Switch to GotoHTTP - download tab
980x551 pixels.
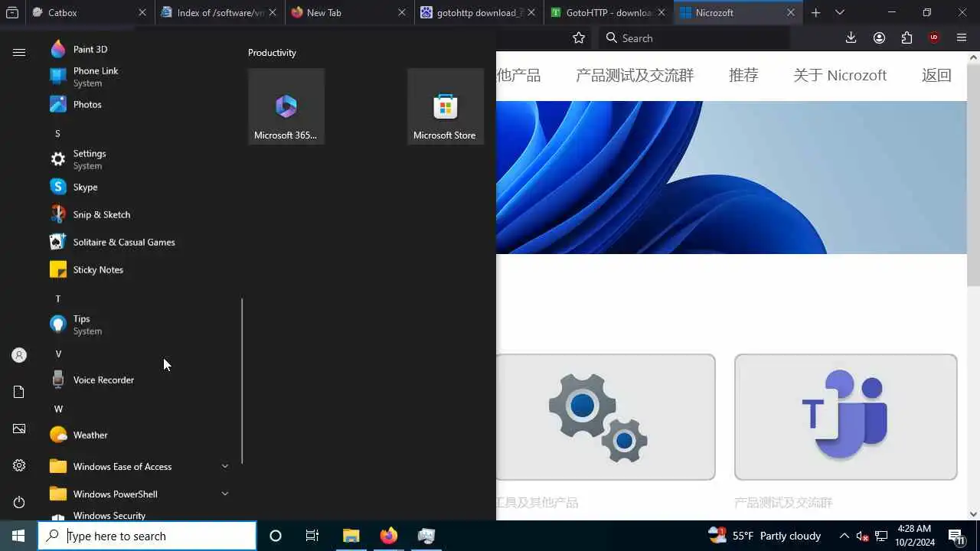609,13
